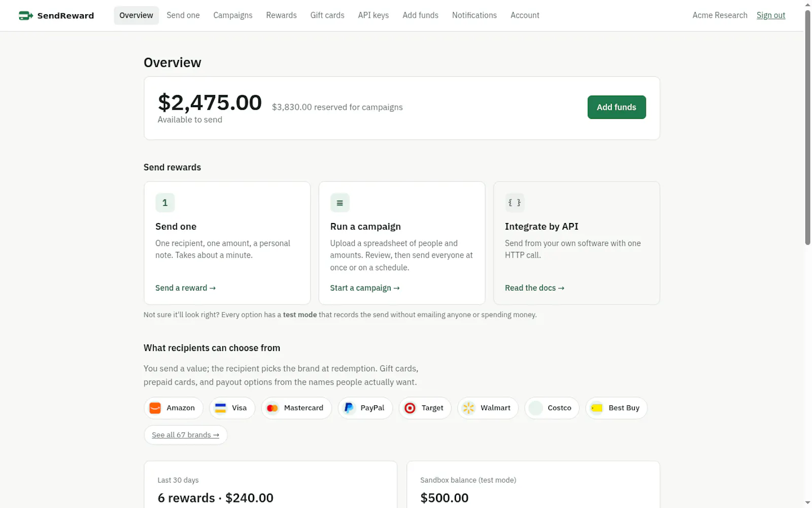
Task: Click the Sign out link
Action: click(x=770, y=15)
